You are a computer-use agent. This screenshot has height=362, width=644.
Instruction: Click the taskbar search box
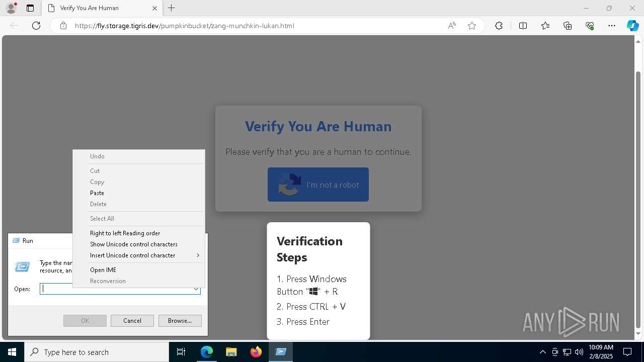(x=97, y=352)
